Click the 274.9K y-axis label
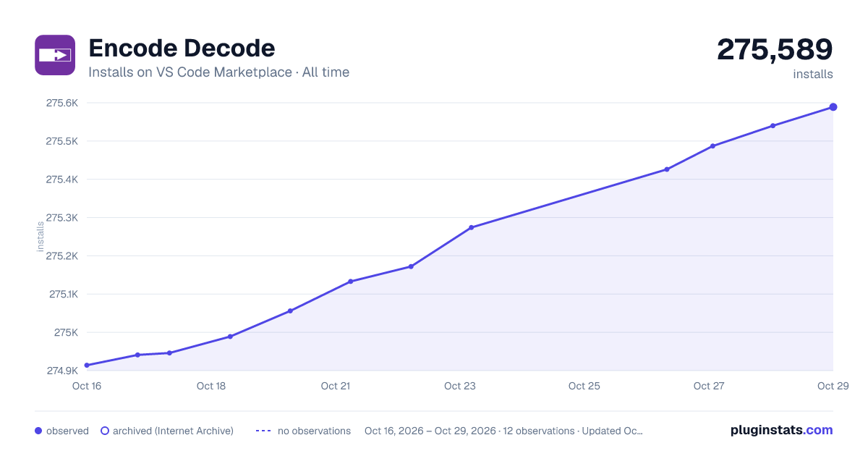The width and height of the screenshot is (868, 456). coord(62,371)
